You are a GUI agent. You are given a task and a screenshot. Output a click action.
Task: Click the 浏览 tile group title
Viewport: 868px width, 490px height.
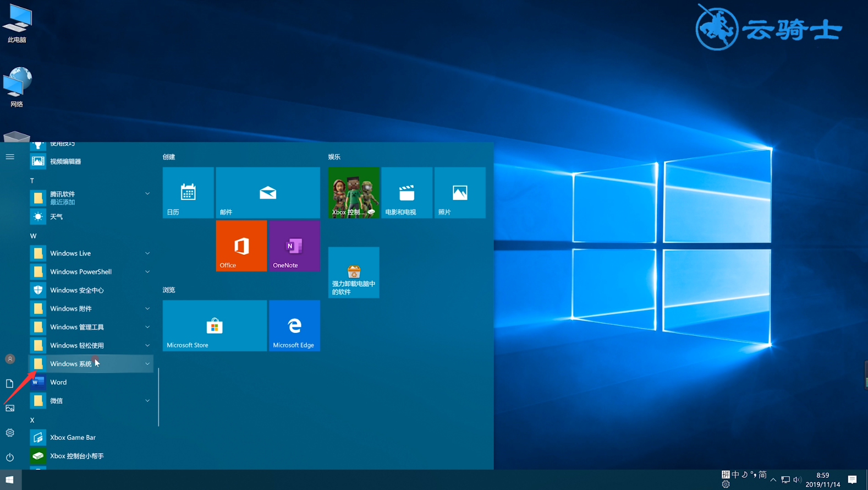(169, 290)
